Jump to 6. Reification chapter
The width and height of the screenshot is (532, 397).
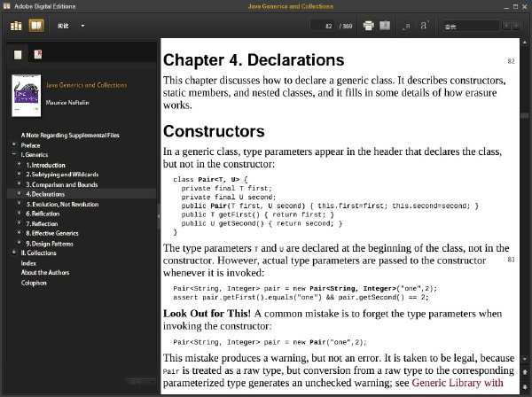coord(43,214)
